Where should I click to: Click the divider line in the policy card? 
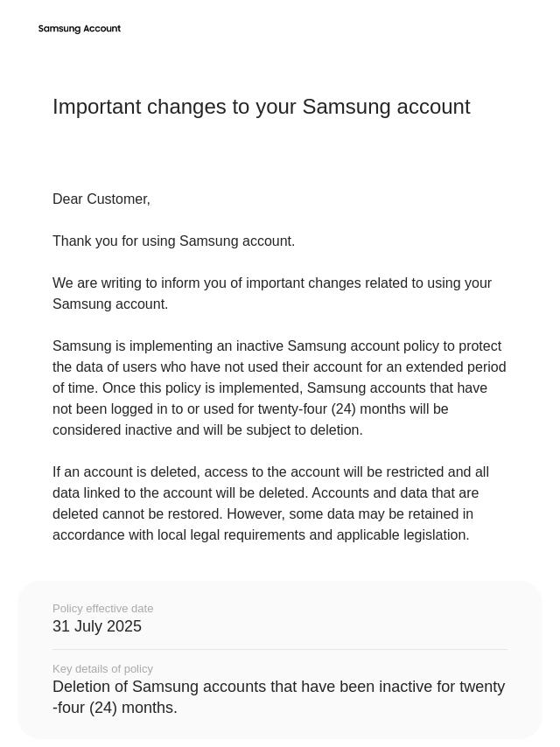(x=280, y=649)
